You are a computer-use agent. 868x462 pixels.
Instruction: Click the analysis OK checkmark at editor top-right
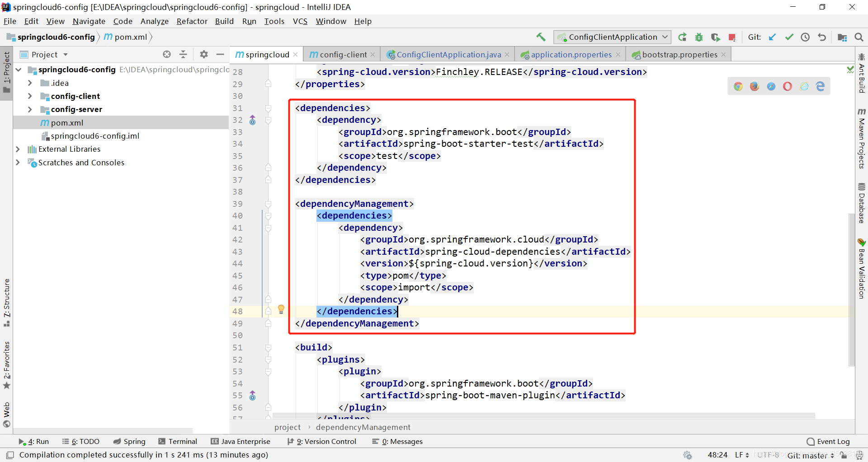point(850,70)
